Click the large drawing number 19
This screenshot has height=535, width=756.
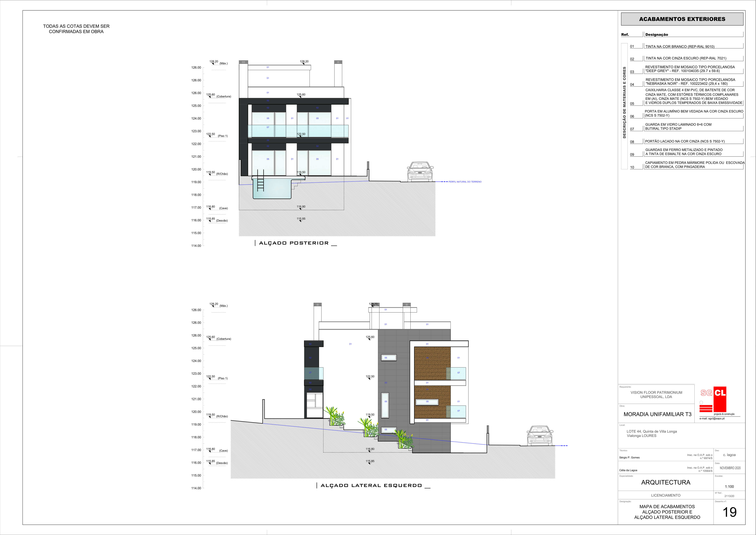point(729,512)
